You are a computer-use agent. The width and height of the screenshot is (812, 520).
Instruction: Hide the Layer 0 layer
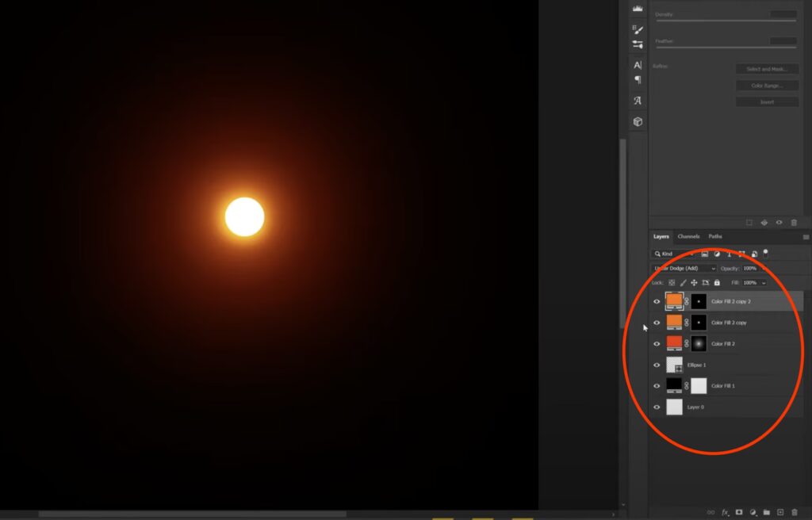click(x=657, y=407)
